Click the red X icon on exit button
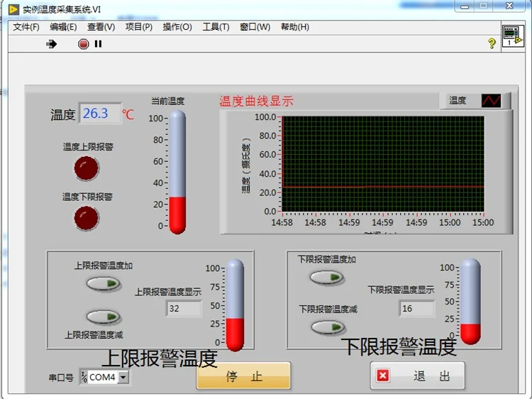 tap(383, 376)
